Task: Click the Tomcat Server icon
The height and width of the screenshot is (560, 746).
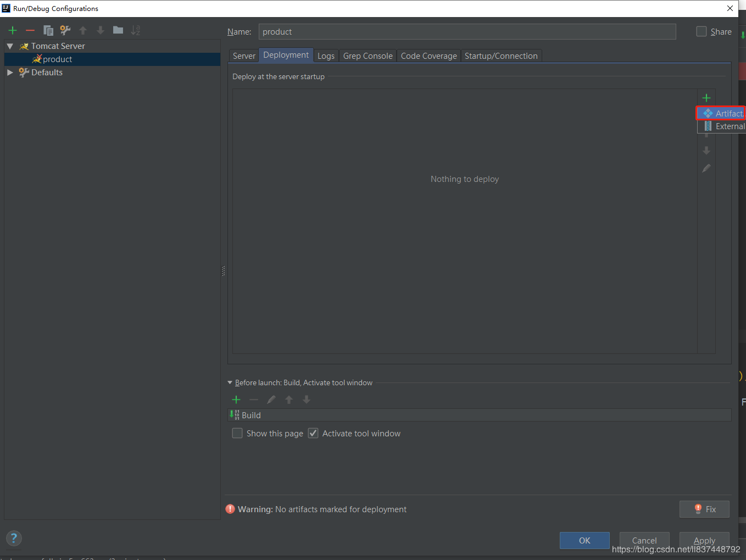Action: click(x=24, y=46)
